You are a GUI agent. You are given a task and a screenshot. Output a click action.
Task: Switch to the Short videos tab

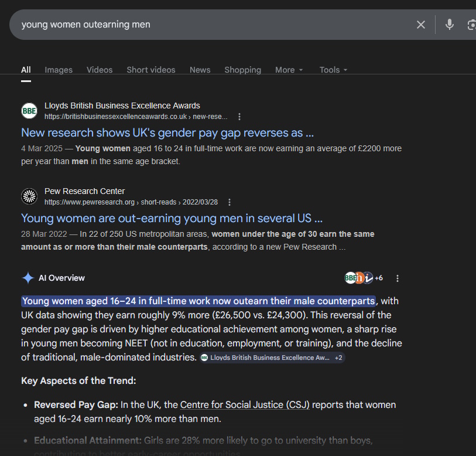point(151,70)
